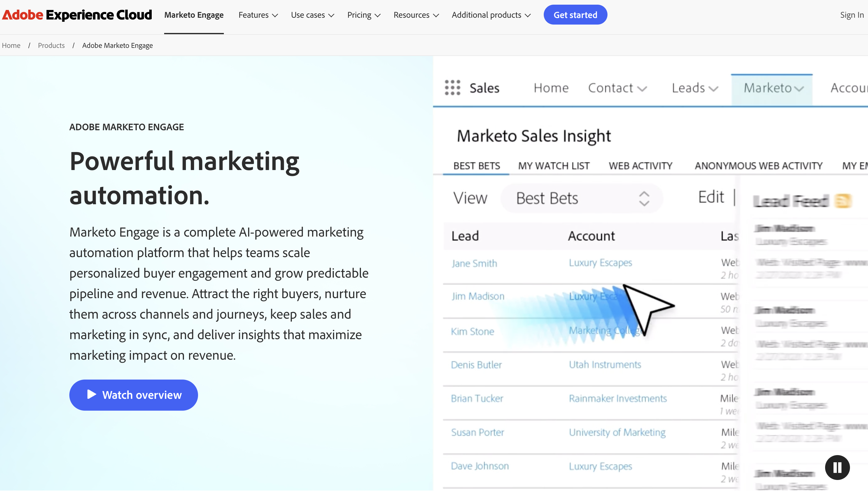Open lead Dave Johnson
868x498 pixels.
coord(479,466)
